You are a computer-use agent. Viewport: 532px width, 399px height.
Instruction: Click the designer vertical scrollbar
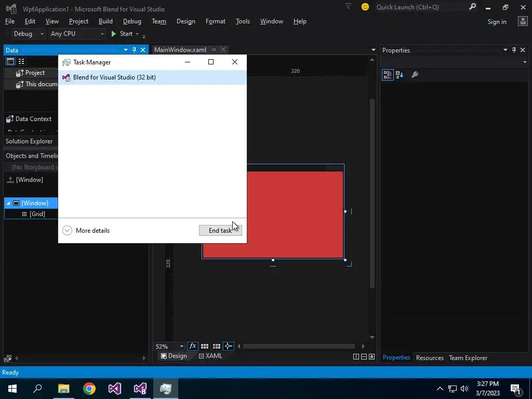(372, 193)
